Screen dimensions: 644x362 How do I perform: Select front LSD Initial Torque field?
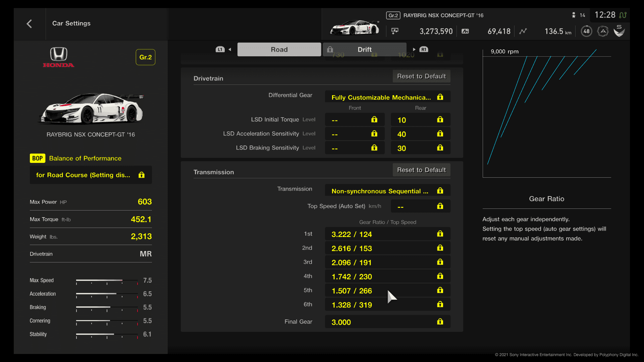pos(355,120)
